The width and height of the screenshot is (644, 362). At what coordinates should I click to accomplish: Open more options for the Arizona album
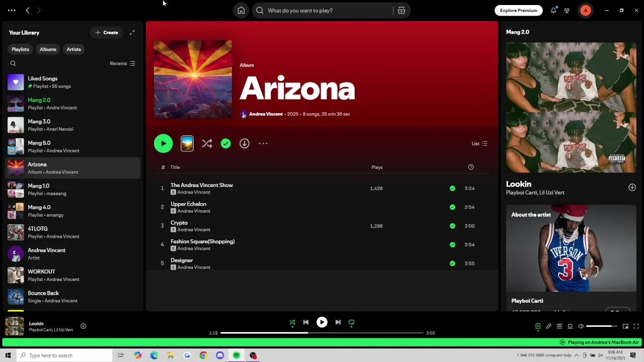click(x=263, y=144)
